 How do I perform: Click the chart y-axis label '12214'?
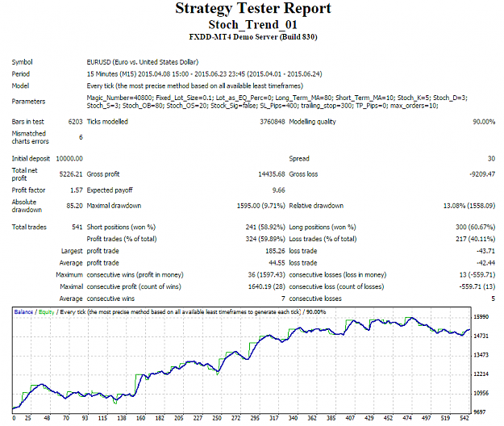[x=481, y=374]
